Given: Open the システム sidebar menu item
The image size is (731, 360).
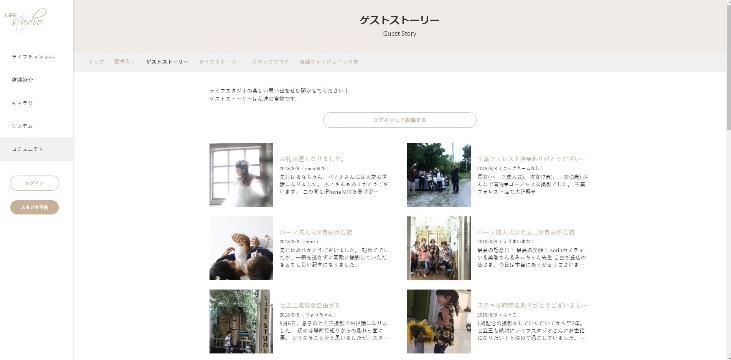Looking at the screenshot, I should coord(22,126).
